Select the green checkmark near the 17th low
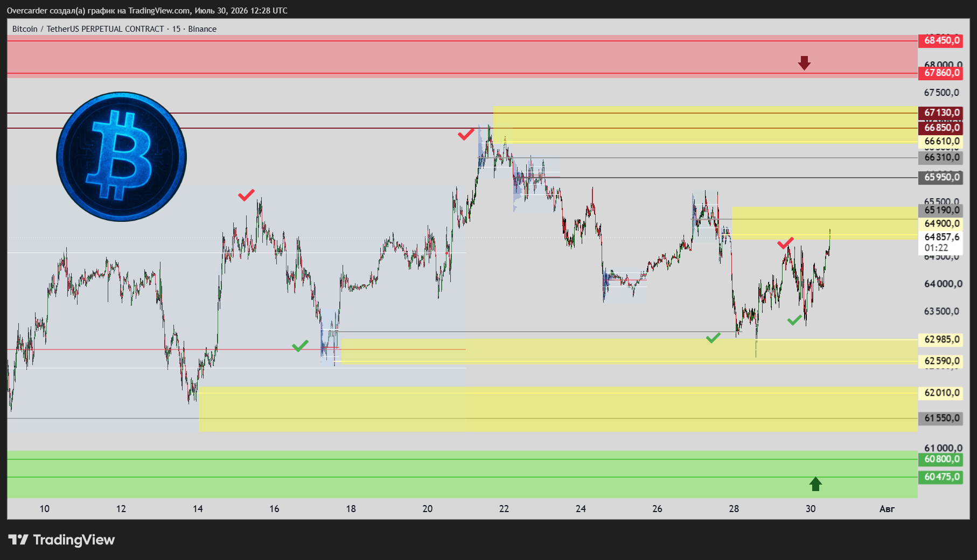977x560 pixels. click(x=300, y=346)
